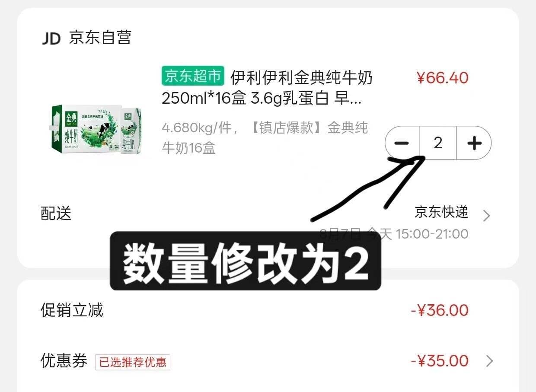Viewport: 536px width, 392px height.
Task: Tap the 配送 label
Action: click(x=56, y=214)
